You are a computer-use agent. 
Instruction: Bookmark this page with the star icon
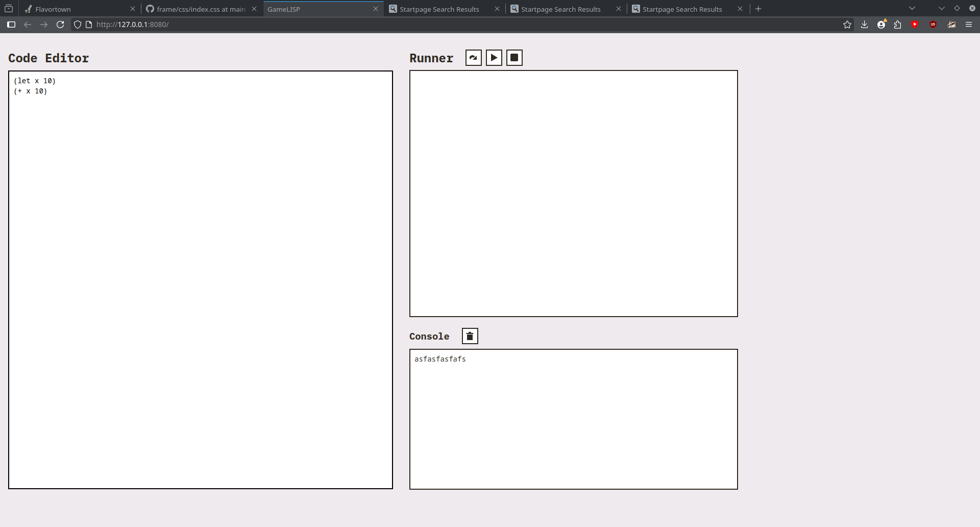click(847, 25)
